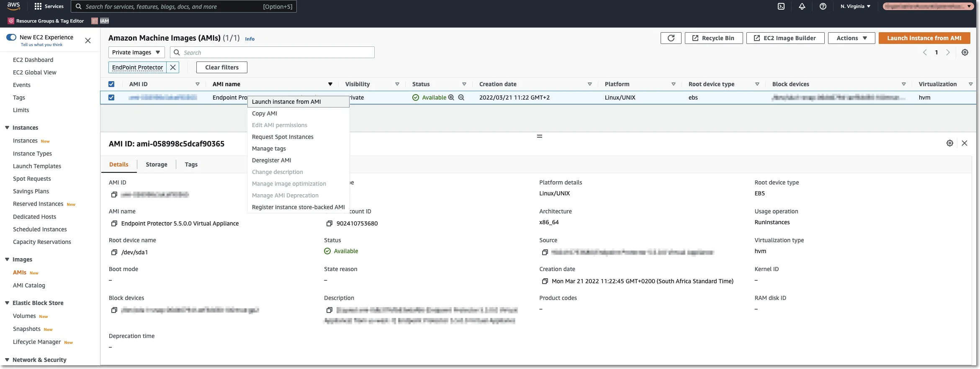980x369 pixels.
Task: Open the Private images dropdown
Action: pyautogui.click(x=136, y=52)
